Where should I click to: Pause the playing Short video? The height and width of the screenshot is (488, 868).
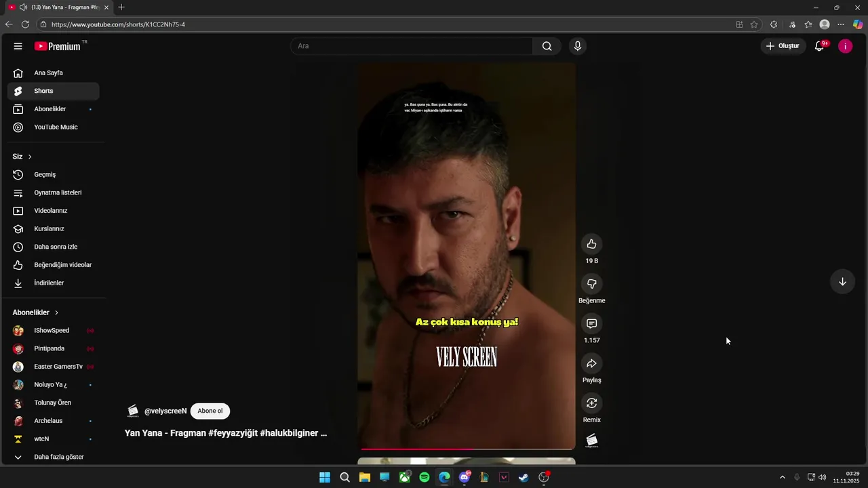point(467,256)
